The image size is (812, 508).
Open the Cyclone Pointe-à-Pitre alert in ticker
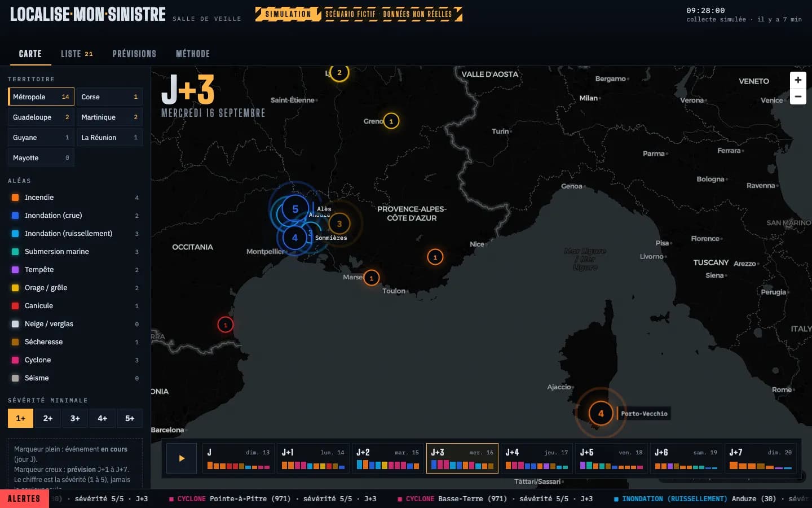[x=272, y=499]
